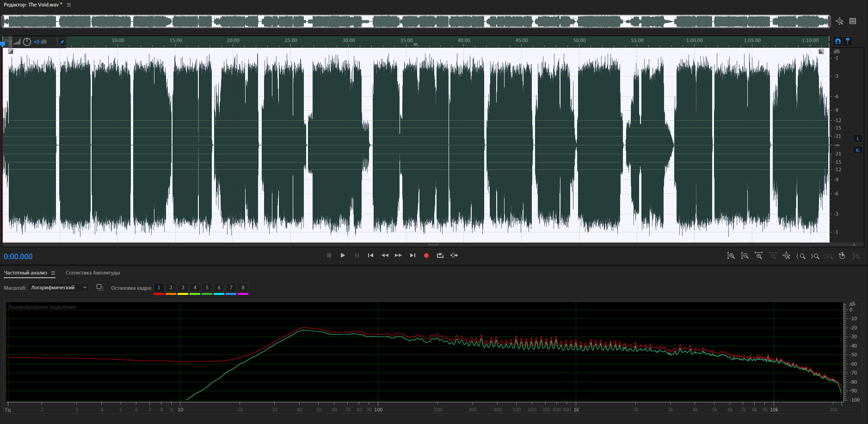The height and width of the screenshot is (424, 868).
Task: Click the right fade-out handle of waveform
Action: pyautogui.click(x=821, y=51)
